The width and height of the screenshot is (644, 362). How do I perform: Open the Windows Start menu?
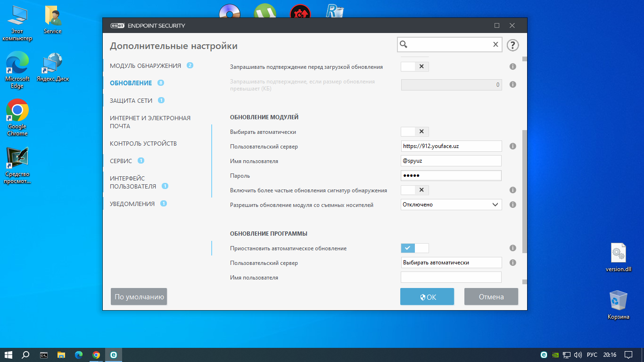click(x=8, y=355)
